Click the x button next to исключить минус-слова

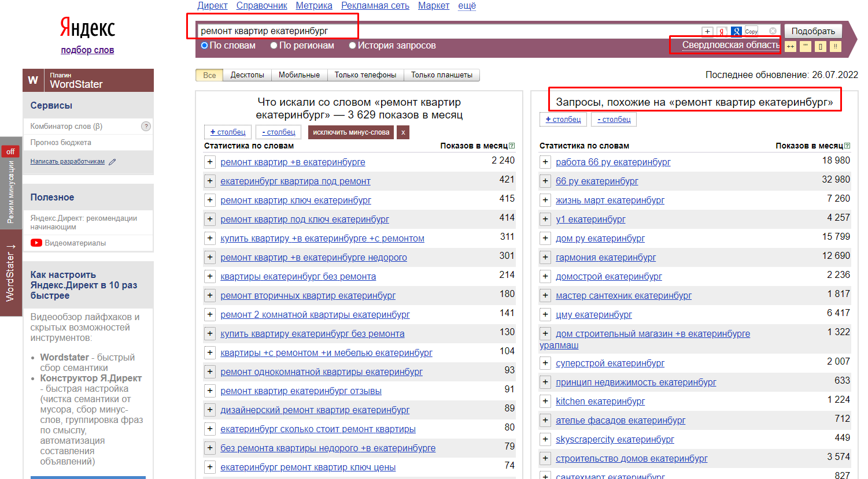tap(403, 132)
